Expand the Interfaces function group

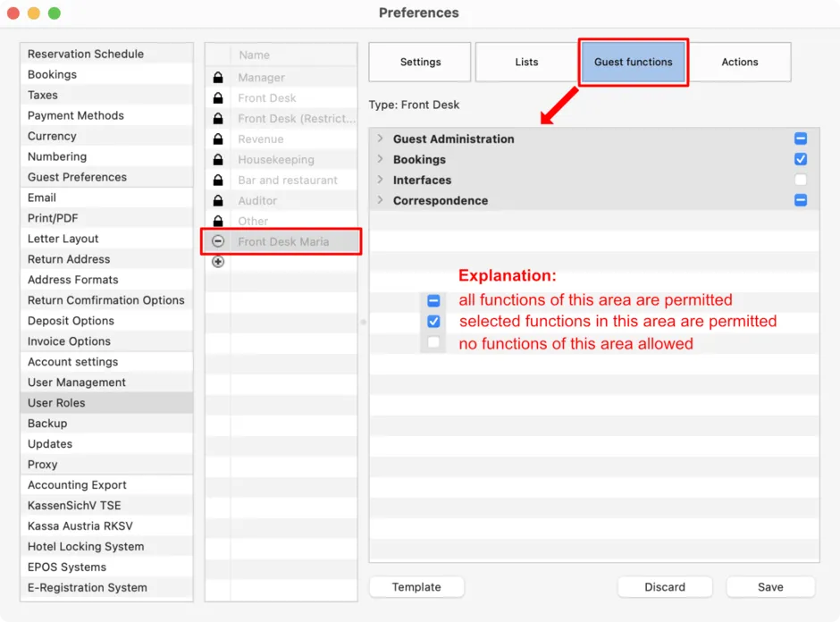tap(380, 179)
